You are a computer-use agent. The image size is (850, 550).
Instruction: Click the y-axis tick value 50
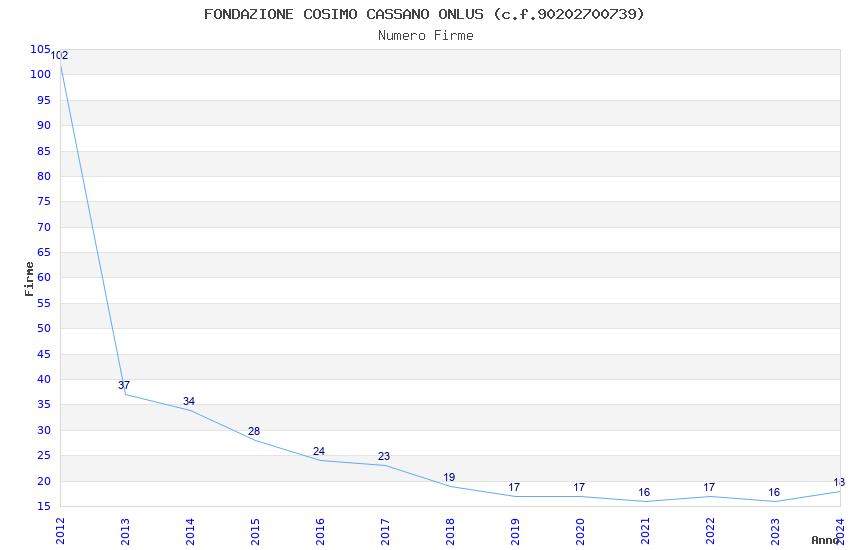(44, 328)
